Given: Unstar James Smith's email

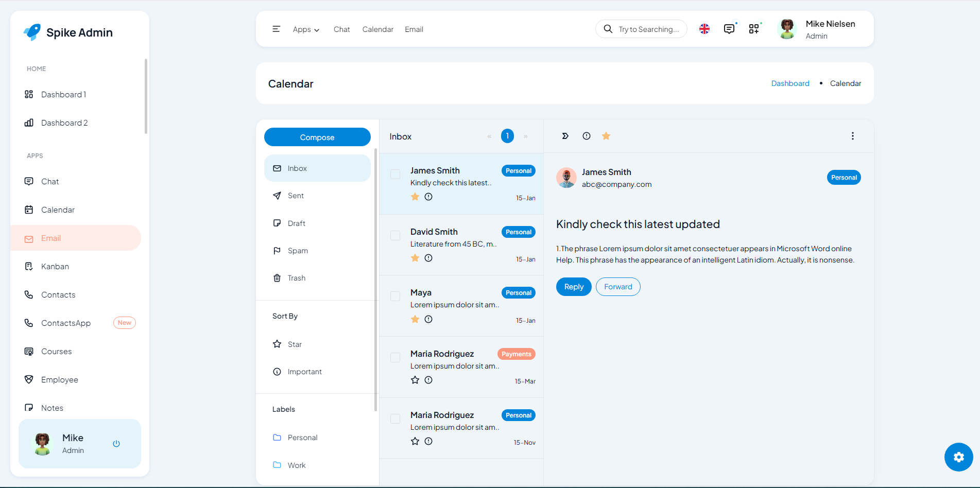Looking at the screenshot, I should tap(415, 197).
